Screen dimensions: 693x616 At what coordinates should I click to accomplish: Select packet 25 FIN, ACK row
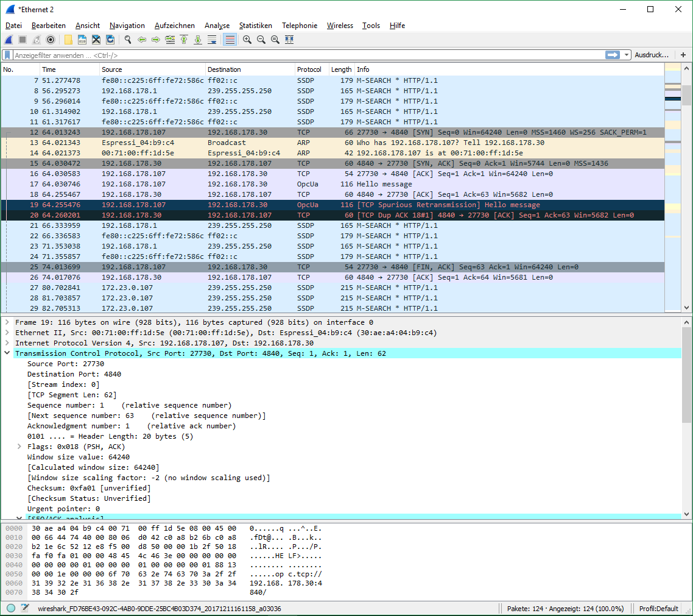pos(332,267)
